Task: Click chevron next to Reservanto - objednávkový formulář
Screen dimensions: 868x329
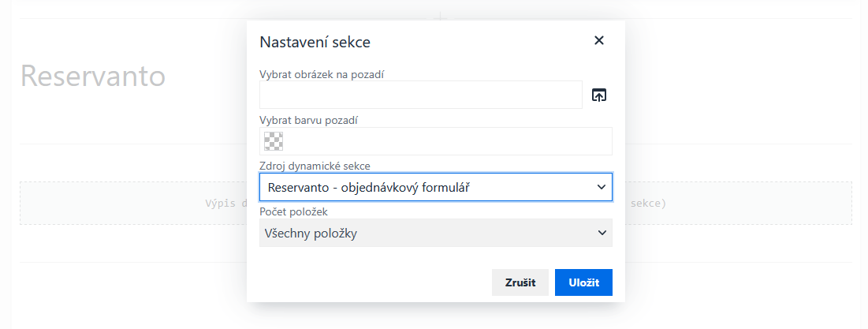Action: point(602,187)
